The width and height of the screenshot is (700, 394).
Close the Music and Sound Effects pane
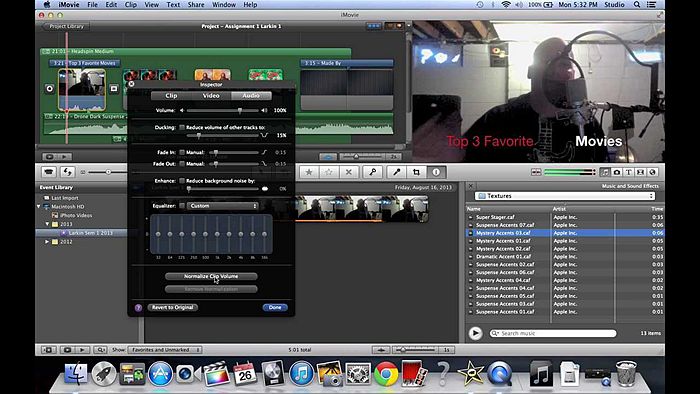pyautogui.click(x=471, y=186)
